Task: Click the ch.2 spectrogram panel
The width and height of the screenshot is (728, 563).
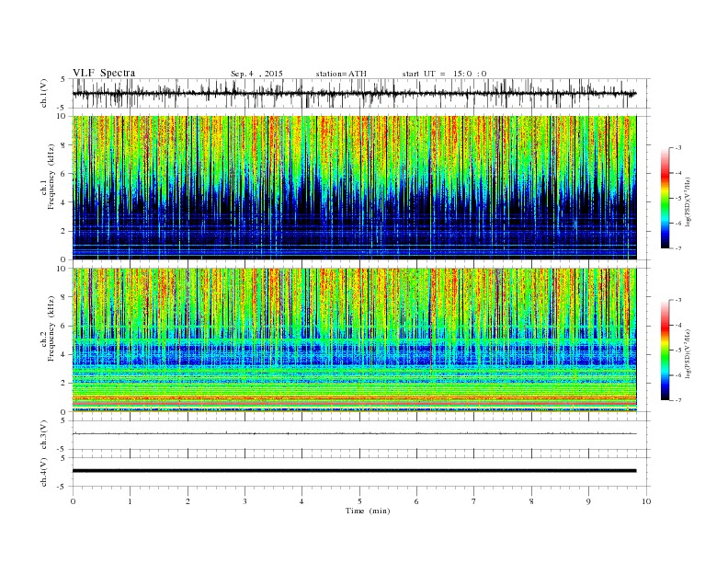Action: pyautogui.click(x=354, y=340)
